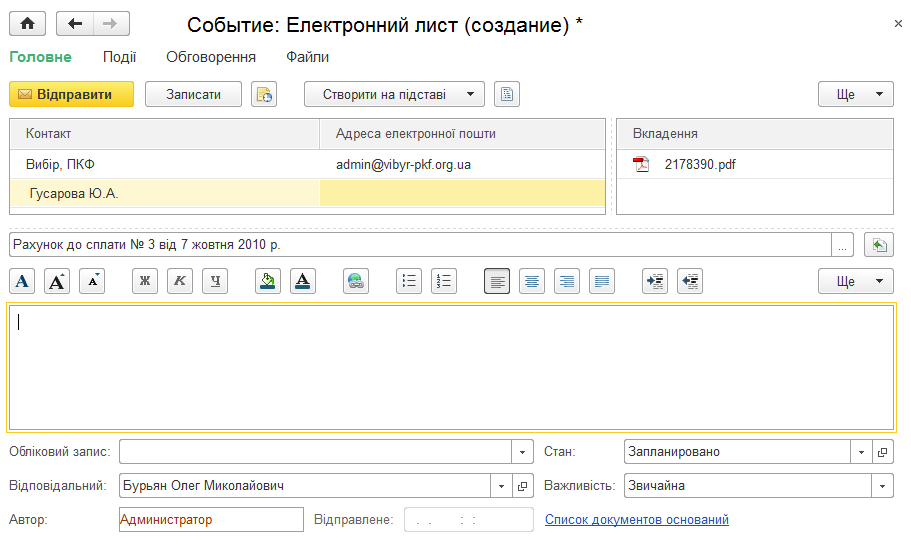Viewport: 911px width, 544px height.
Task: Go to the home page icon
Action: pos(27,24)
